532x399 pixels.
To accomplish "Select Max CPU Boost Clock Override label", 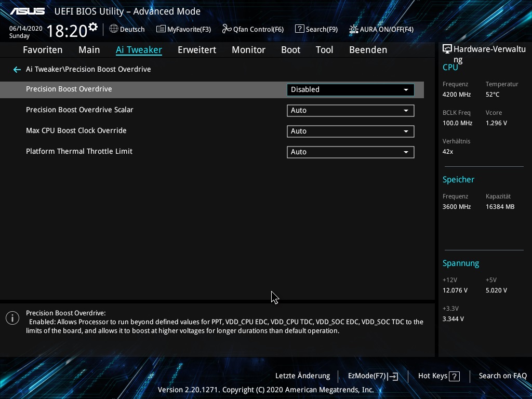I will (x=76, y=130).
